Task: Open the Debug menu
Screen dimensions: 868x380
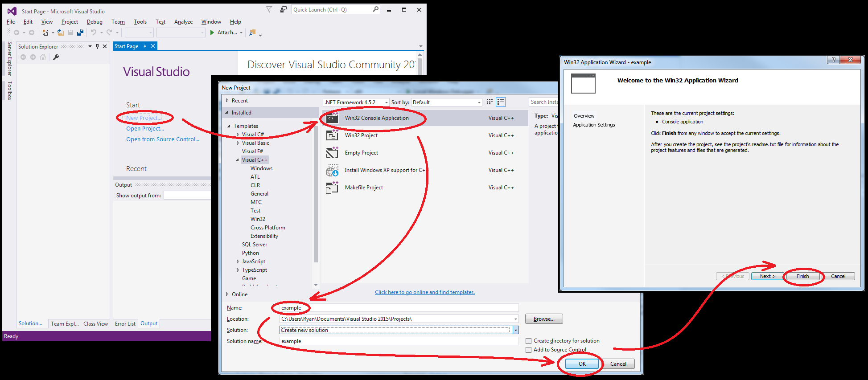Action: tap(95, 22)
